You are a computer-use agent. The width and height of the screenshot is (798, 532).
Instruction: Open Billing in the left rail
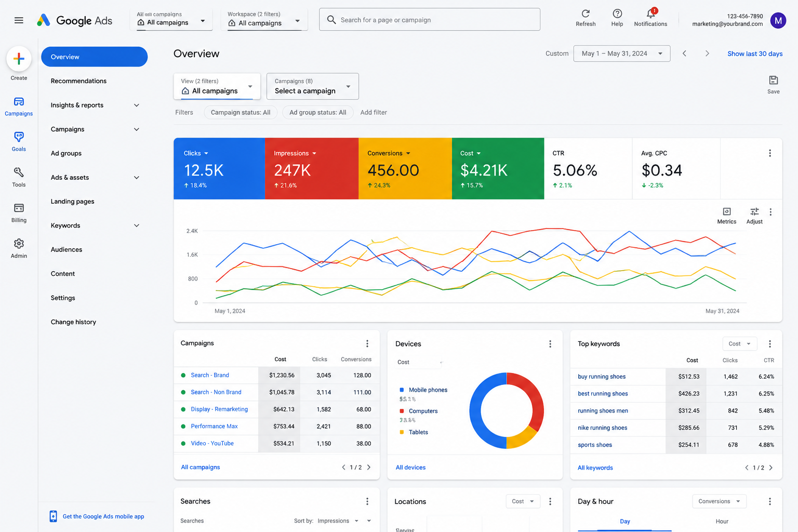point(19,212)
